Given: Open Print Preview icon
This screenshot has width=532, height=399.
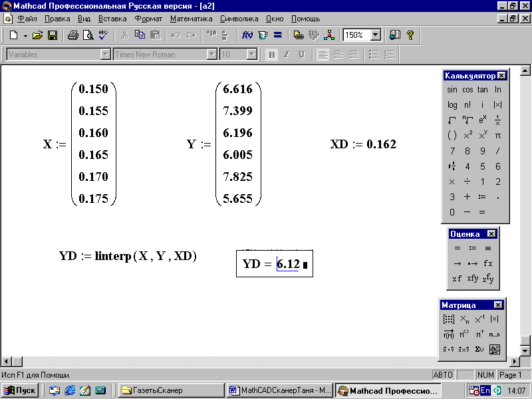Looking at the screenshot, I should coord(88,35).
